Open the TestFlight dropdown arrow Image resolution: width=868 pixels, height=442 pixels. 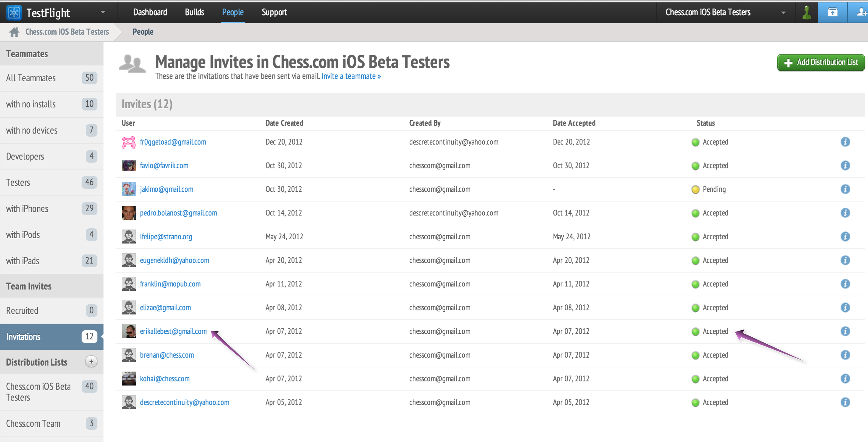[x=103, y=12]
